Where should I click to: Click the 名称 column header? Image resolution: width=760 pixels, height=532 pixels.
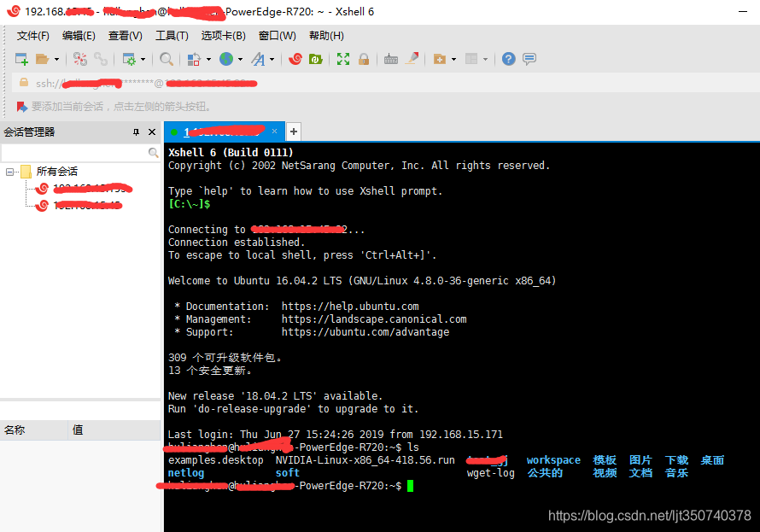point(34,430)
